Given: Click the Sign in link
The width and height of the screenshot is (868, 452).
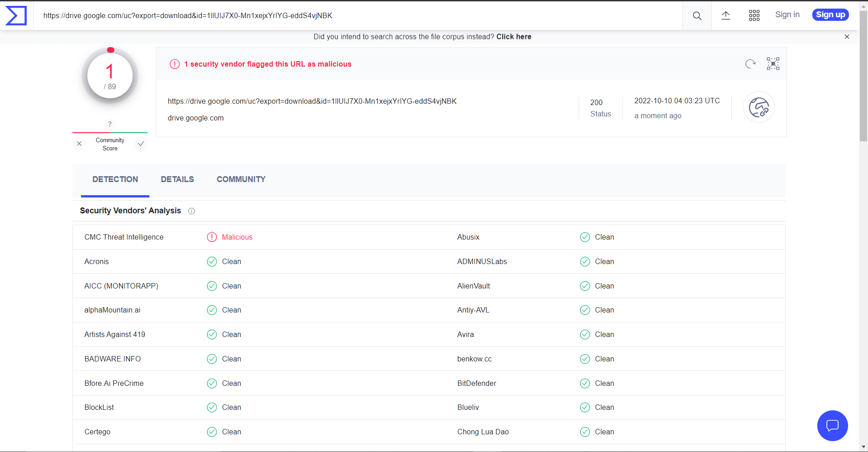Looking at the screenshot, I should (787, 14).
